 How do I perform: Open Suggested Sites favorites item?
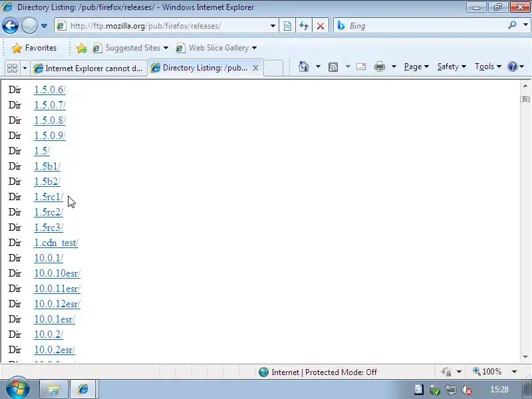point(130,48)
